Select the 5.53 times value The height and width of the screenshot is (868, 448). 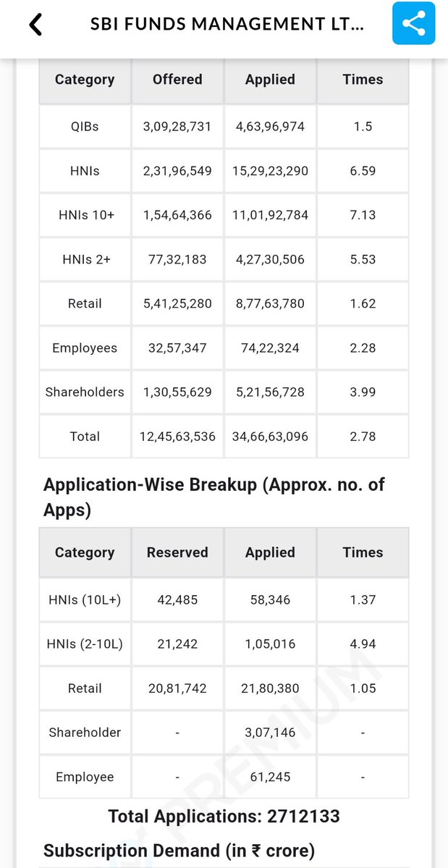(x=363, y=259)
